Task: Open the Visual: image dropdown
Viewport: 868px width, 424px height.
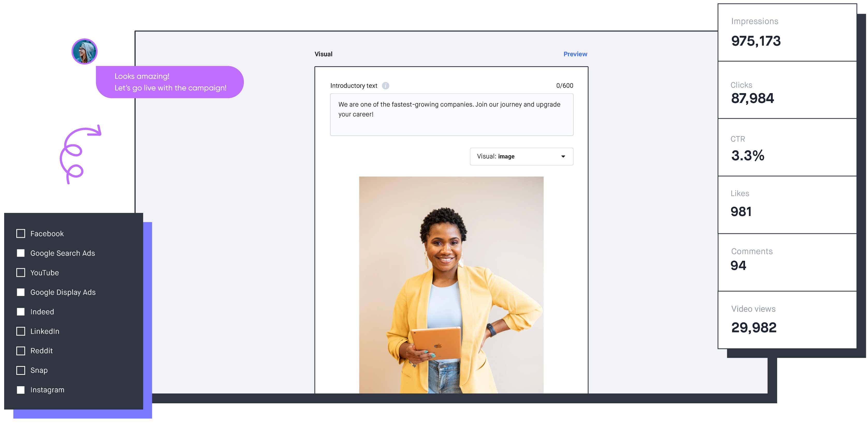Action: click(x=521, y=156)
